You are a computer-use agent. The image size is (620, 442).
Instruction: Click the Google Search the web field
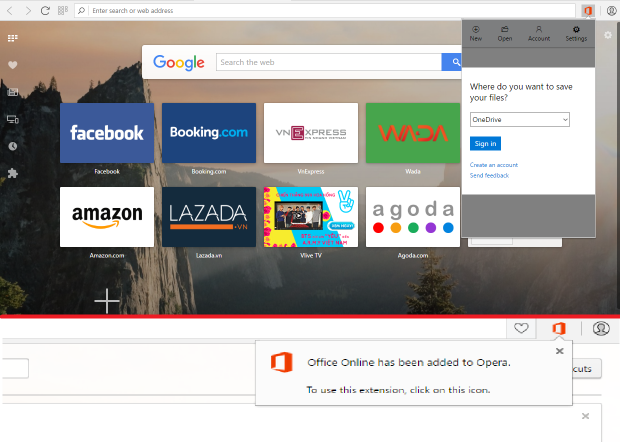point(328,62)
